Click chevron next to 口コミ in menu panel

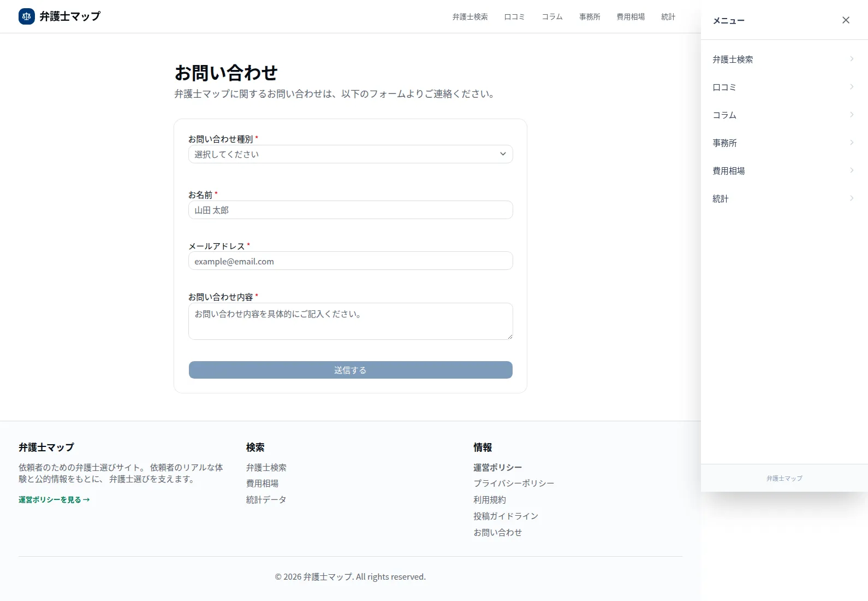pos(852,87)
